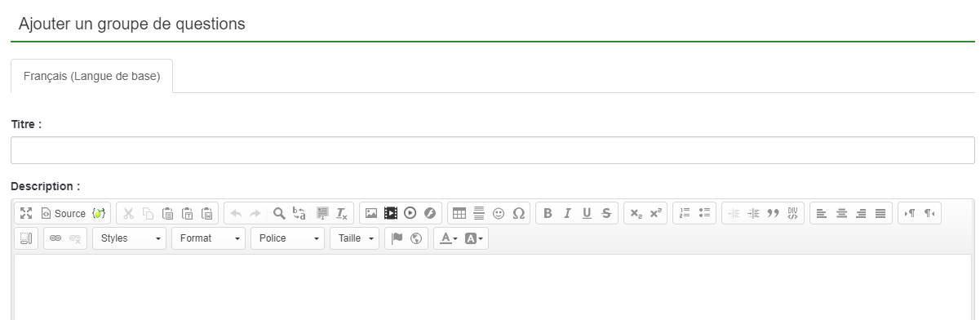
Task: Insert a video via the film icon
Action: tap(391, 214)
